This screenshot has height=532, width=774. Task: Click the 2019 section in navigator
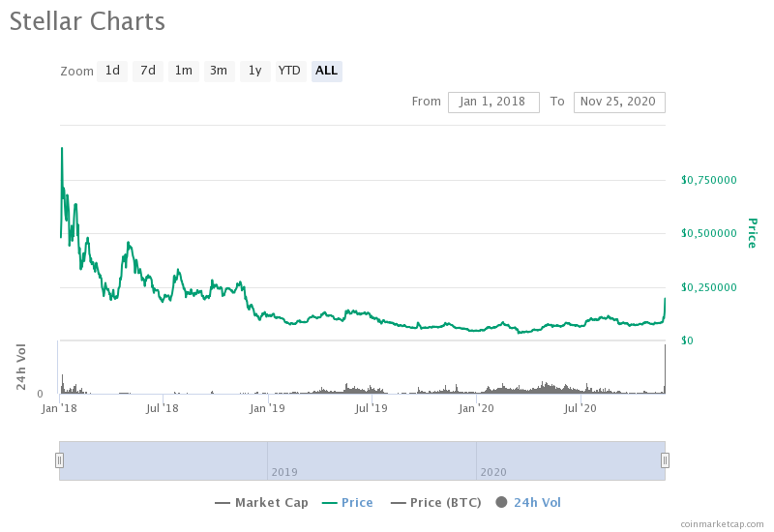[372, 460]
